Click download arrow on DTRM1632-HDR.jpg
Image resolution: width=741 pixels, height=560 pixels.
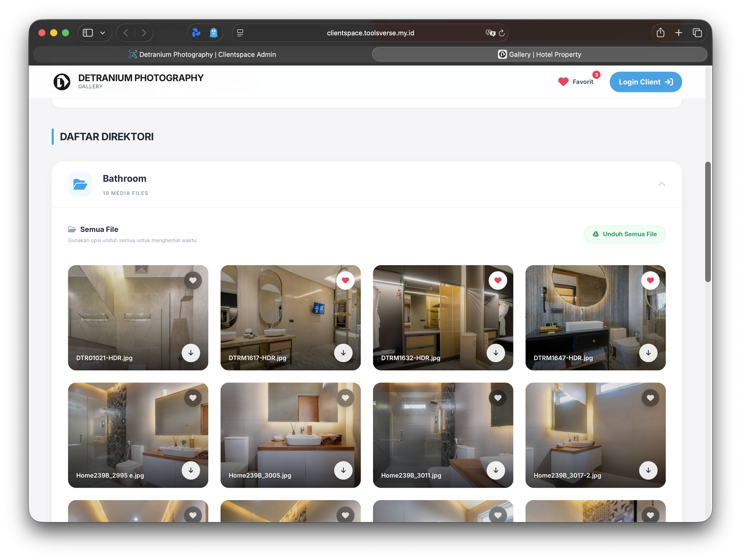click(x=495, y=352)
